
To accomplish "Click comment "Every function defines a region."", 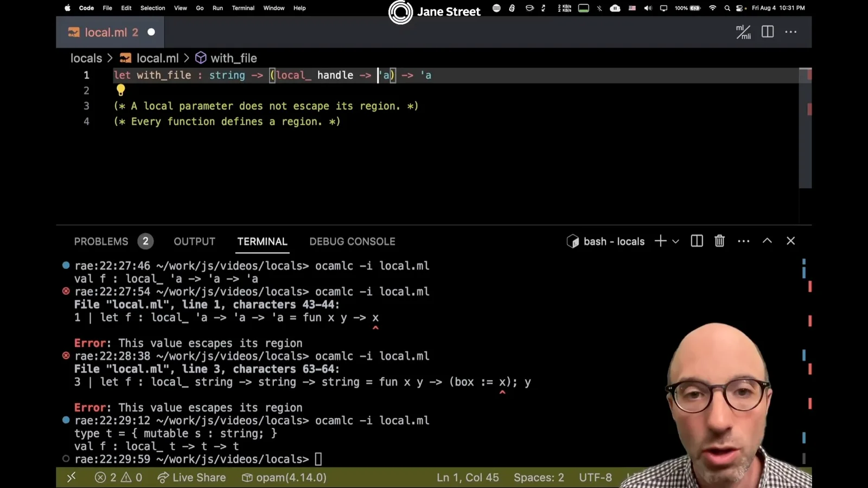I will (x=227, y=121).
